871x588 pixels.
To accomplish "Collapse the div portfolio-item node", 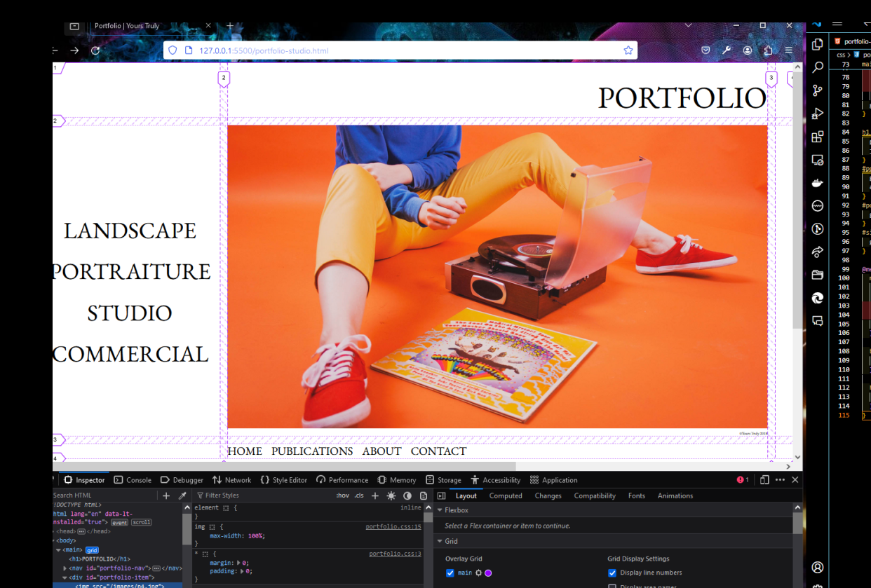I will [x=65, y=577].
